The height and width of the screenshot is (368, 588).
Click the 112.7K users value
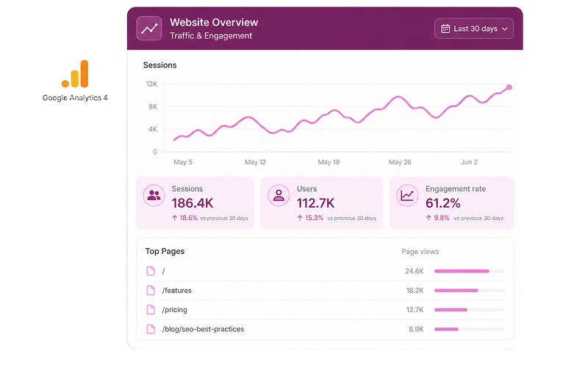click(315, 203)
